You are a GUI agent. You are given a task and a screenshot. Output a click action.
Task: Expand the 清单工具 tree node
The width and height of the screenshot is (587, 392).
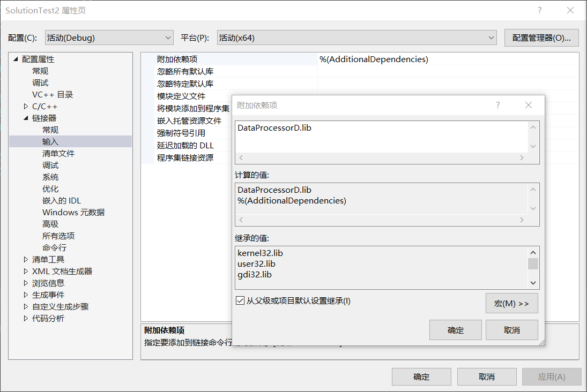24,259
